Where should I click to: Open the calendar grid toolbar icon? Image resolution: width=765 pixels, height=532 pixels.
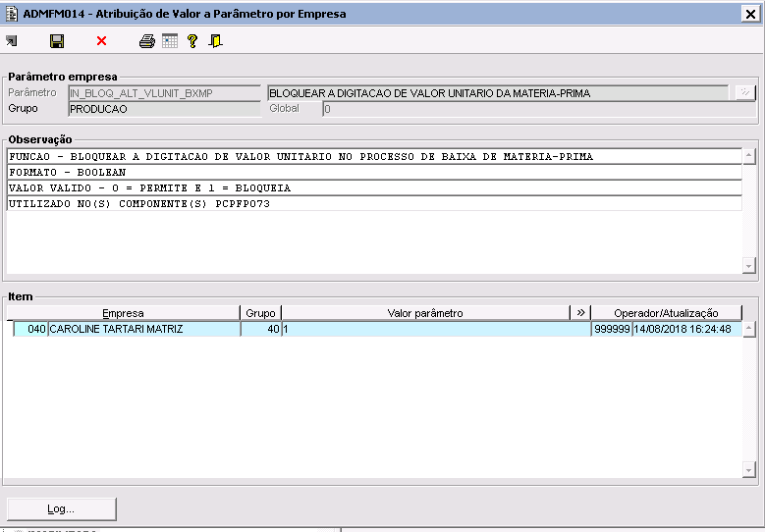pos(170,41)
